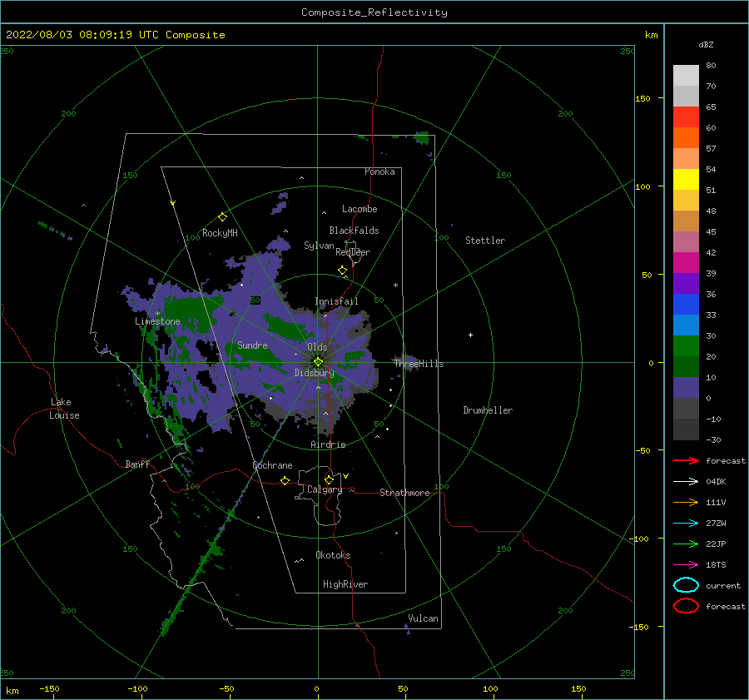Click the HighRiver label
The image size is (749, 700).
tap(345, 584)
